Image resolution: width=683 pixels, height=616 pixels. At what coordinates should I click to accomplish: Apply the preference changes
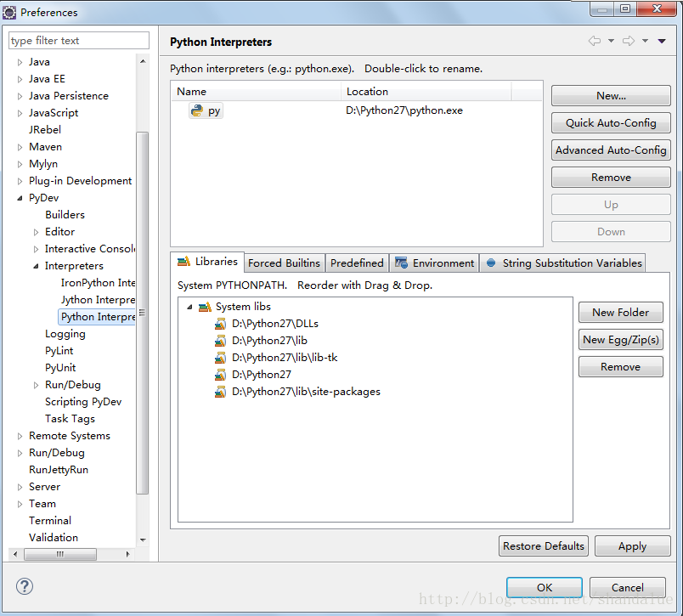[x=633, y=545]
